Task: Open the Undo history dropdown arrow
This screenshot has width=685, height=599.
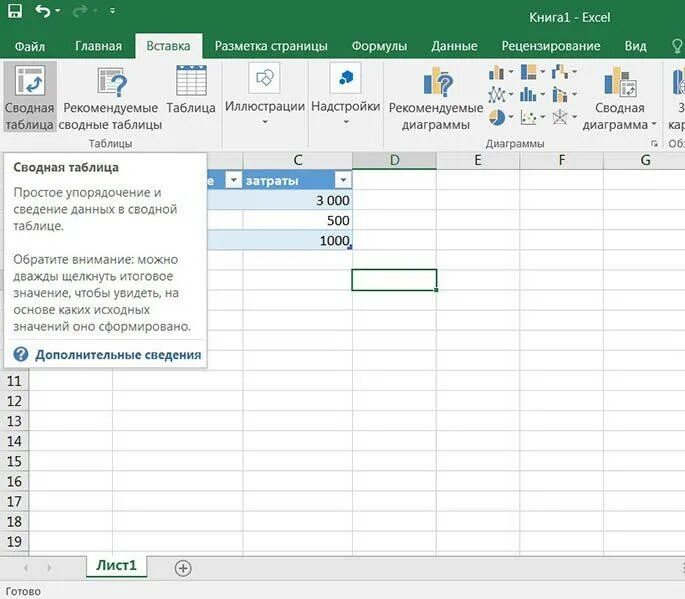Action: point(58,11)
